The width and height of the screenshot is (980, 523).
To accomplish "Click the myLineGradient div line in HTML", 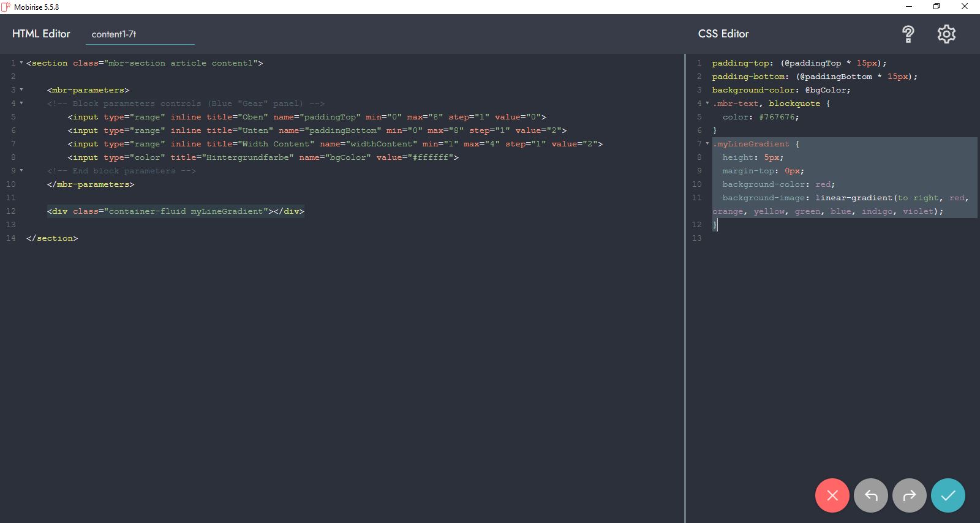I will point(175,211).
